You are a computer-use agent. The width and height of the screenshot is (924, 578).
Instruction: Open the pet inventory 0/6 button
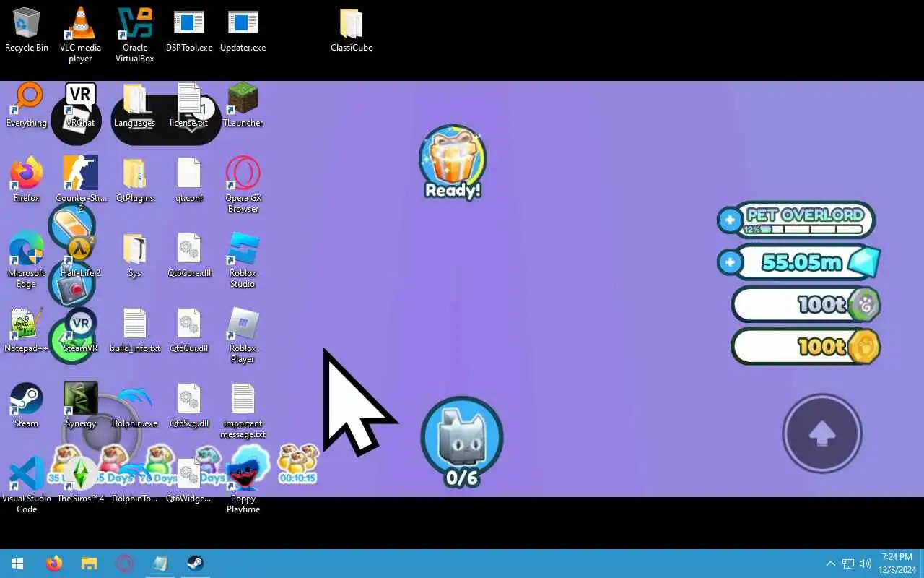coord(462,441)
